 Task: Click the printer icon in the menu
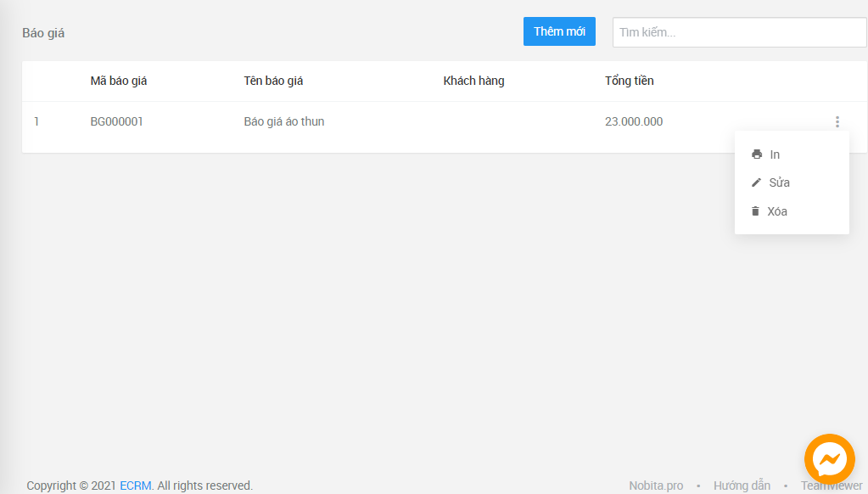(x=757, y=154)
